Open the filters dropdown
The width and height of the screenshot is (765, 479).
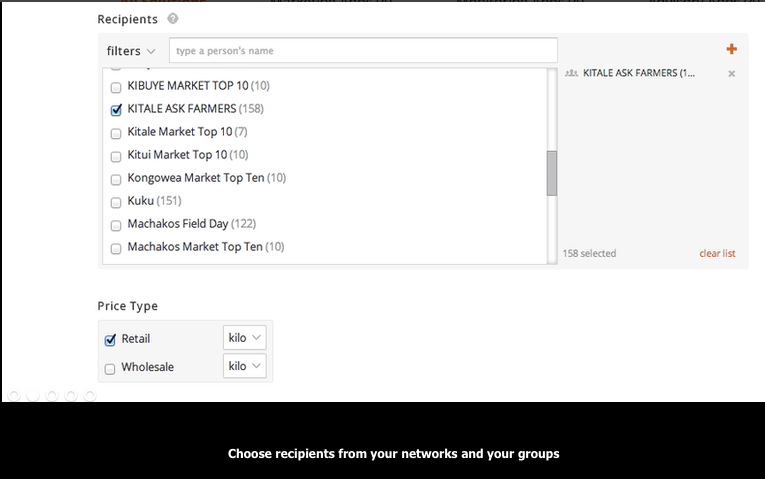tap(131, 51)
